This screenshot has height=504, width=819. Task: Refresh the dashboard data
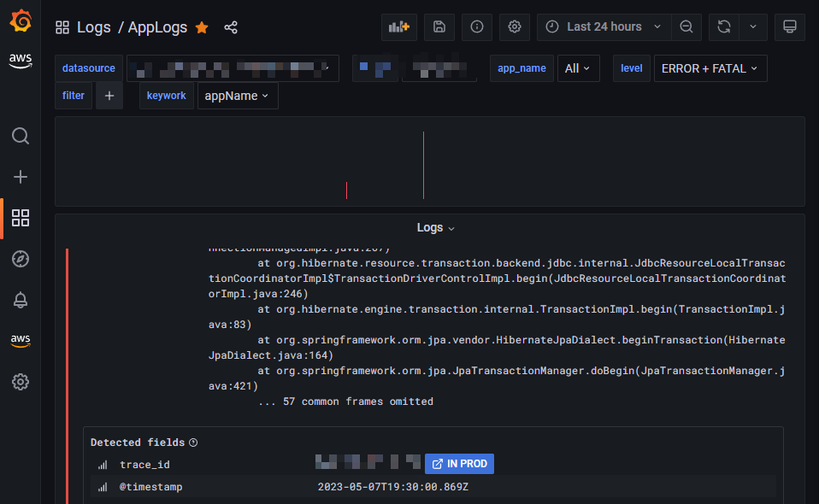723,26
